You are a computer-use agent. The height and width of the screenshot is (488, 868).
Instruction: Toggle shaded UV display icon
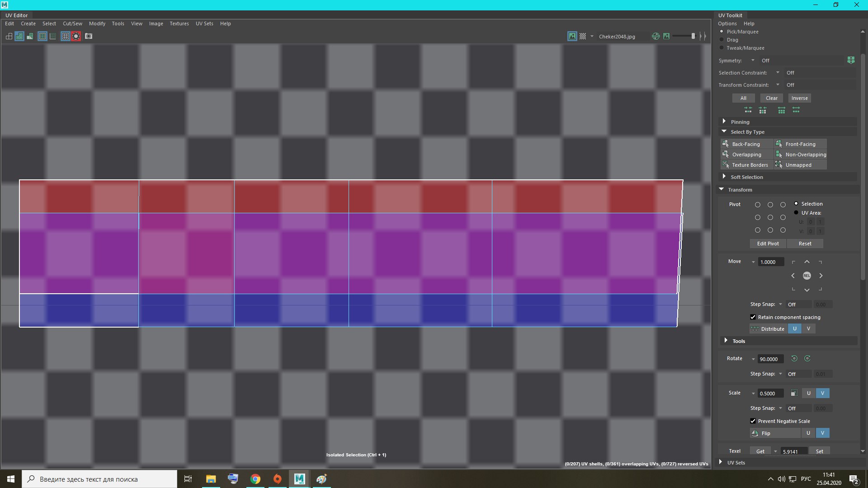tap(19, 36)
